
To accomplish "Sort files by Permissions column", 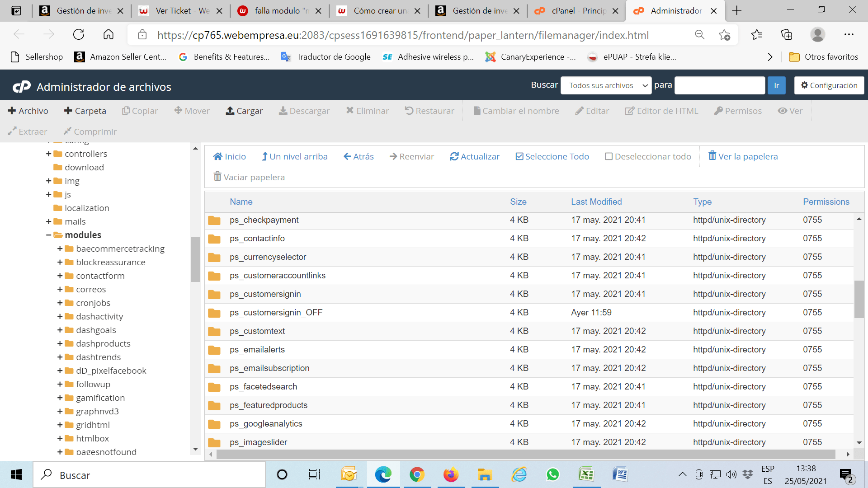I will click(x=826, y=202).
